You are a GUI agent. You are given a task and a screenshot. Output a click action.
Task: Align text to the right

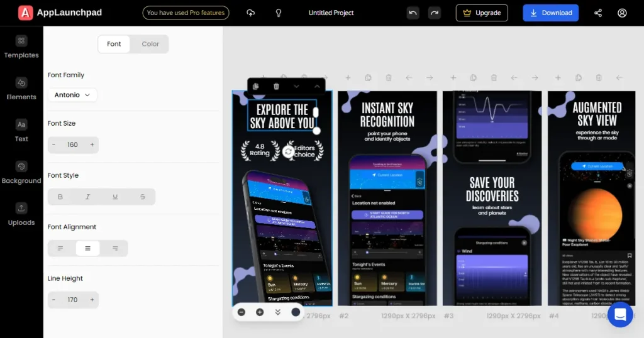(115, 248)
